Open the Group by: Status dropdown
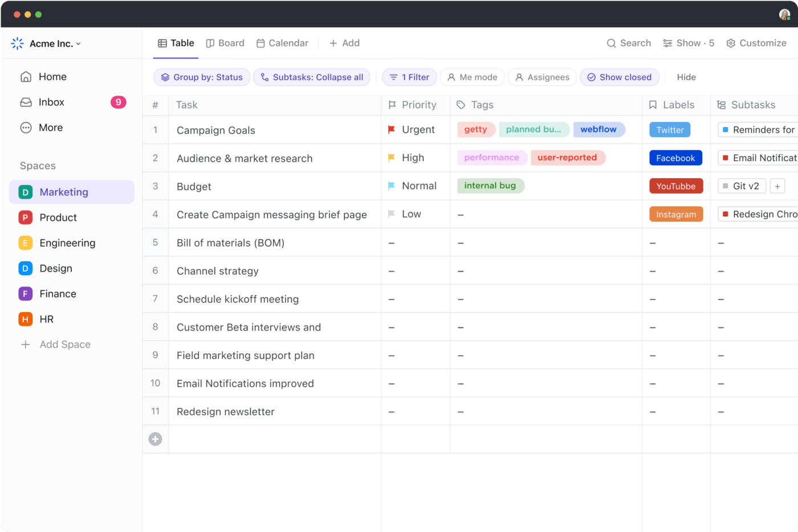 point(202,77)
